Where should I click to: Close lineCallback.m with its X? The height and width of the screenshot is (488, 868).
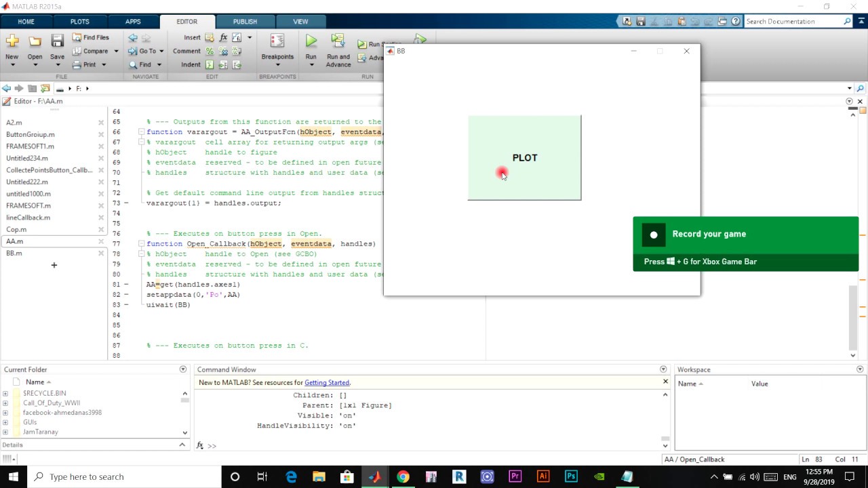point(101,218)
